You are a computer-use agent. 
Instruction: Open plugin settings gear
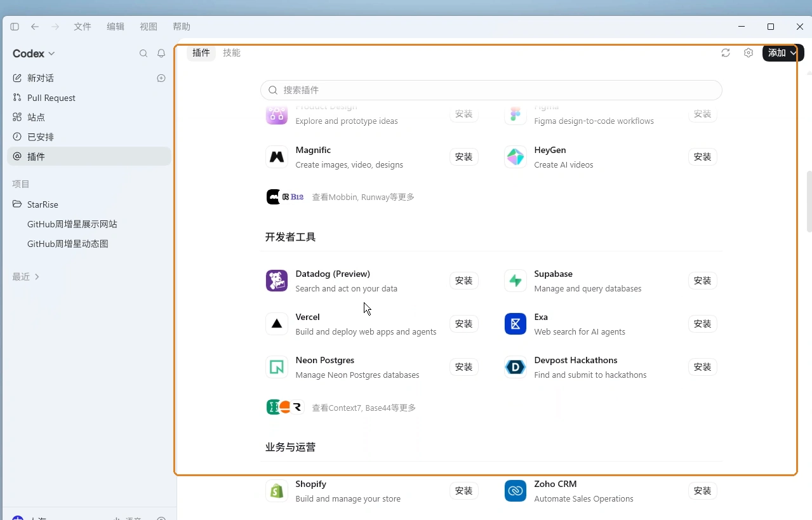pyautogui.click(x=749, y=53)
